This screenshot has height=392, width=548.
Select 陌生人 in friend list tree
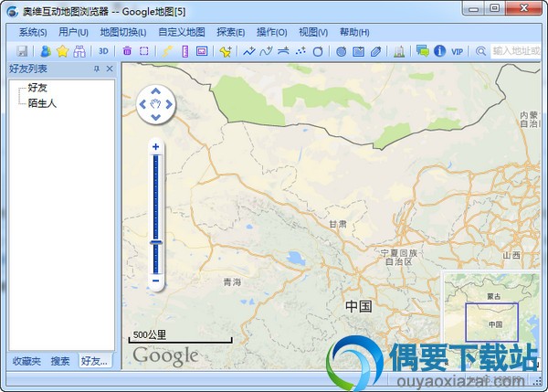click(x=42, y=103)
